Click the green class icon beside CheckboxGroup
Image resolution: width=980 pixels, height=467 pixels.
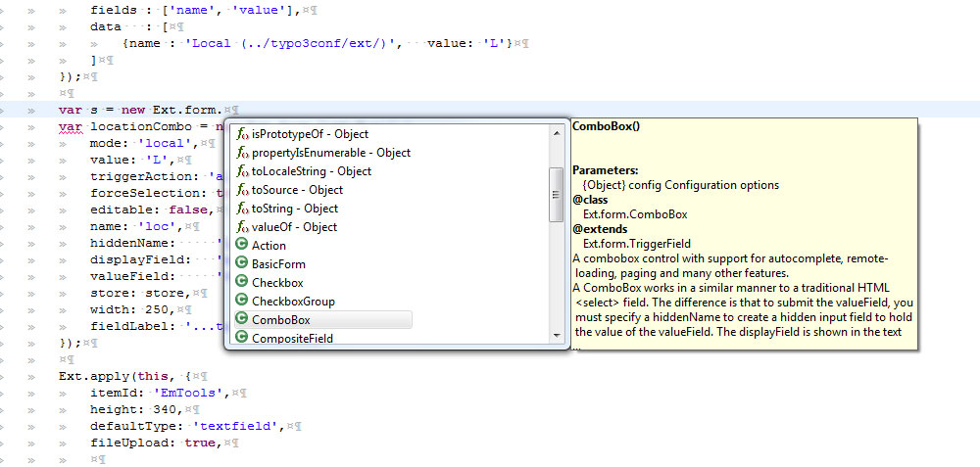(x=241, y=302)
